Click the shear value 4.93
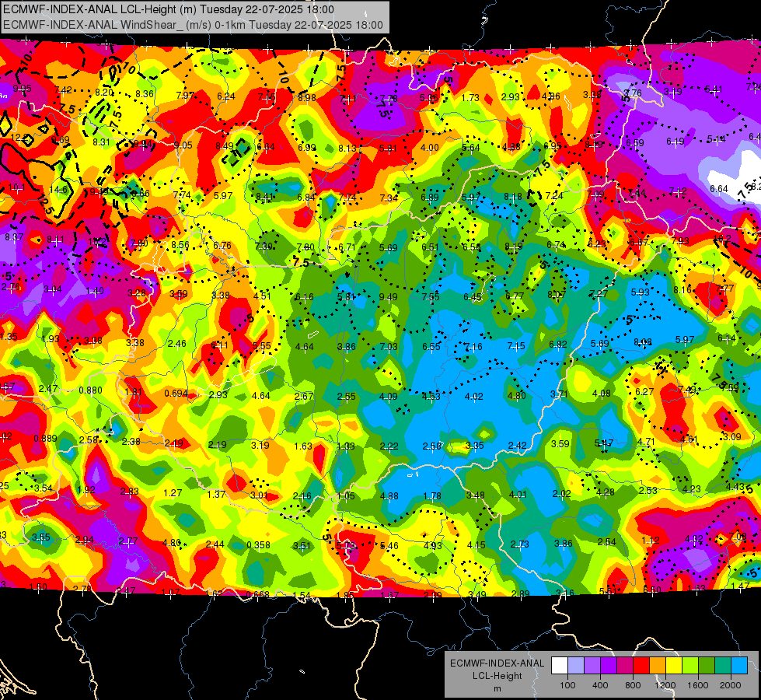Screen dimensions: 761x700 click(x=432, y=545)
